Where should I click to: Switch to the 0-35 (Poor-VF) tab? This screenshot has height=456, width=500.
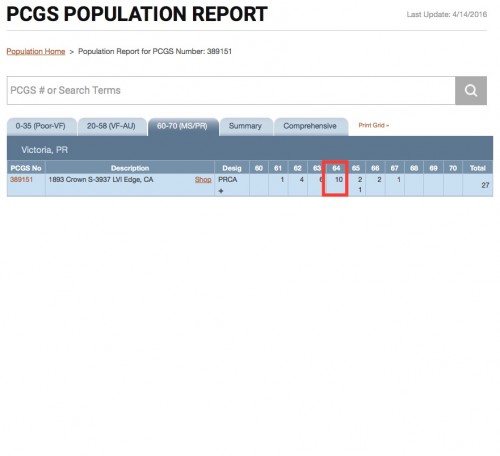pos(41,126)
